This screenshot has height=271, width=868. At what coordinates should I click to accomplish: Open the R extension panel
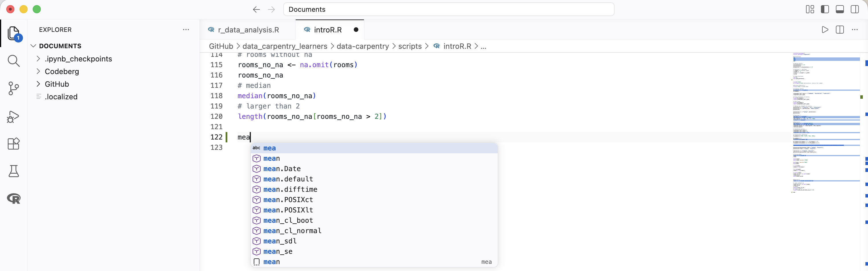[x=13, y=199]
